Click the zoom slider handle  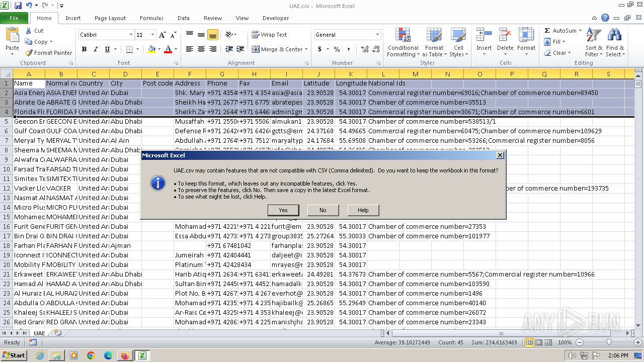[x=608, y=342]
